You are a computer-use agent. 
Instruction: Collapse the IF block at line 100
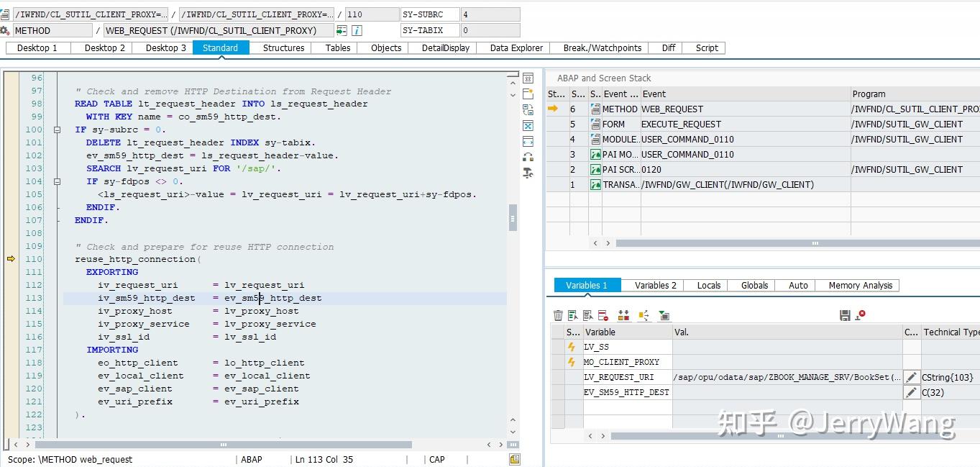tap(57, 131)
